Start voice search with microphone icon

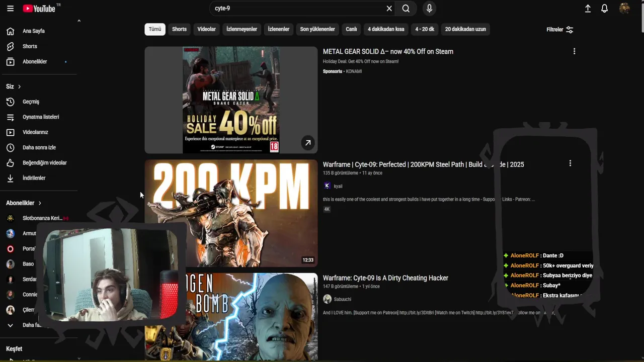point(429,9)
